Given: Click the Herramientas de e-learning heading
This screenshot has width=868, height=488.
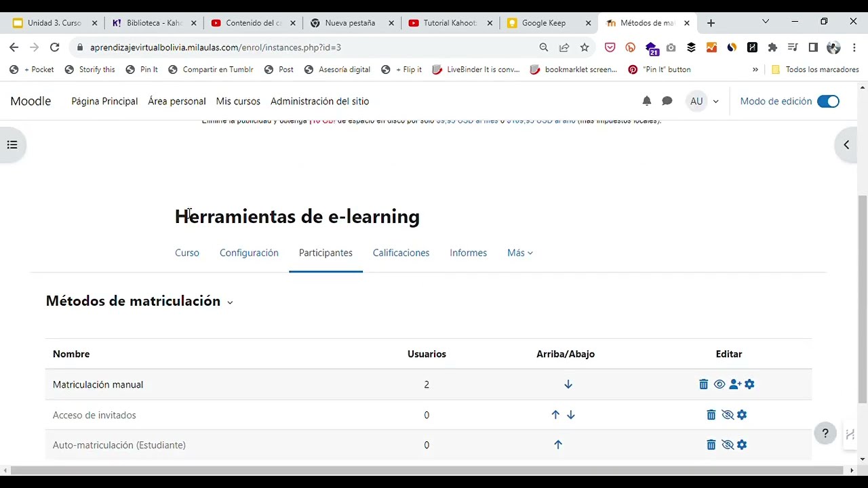Looking at the screenshot, I should [x=297, y=216].
